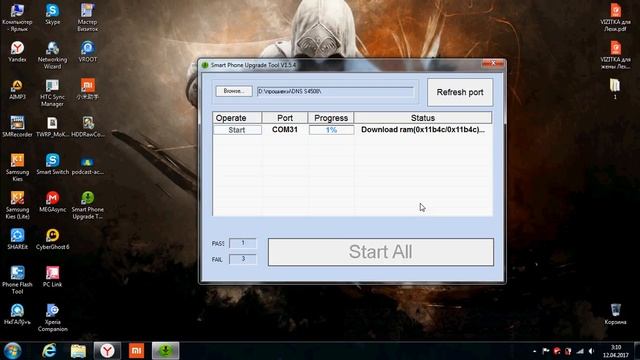Select the Progress column header
640x360 pixels.
tap(331, 118)
